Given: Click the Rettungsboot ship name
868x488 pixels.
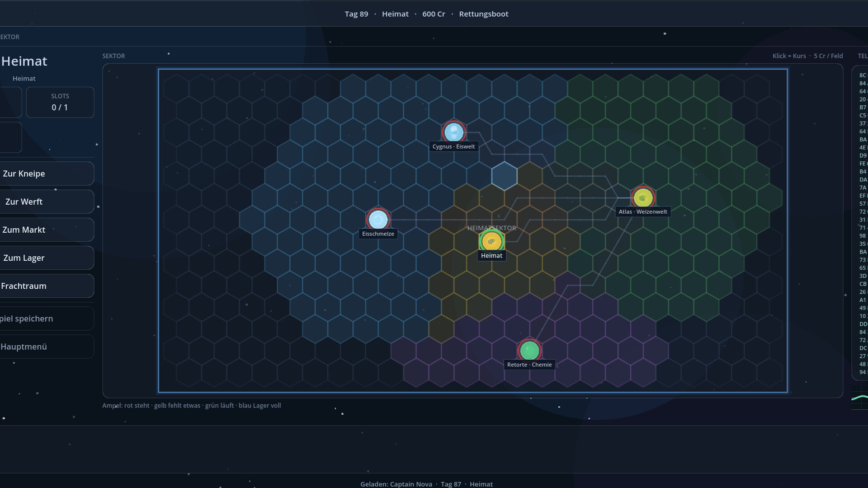Looking at the screenshot, I should point(484,14).
